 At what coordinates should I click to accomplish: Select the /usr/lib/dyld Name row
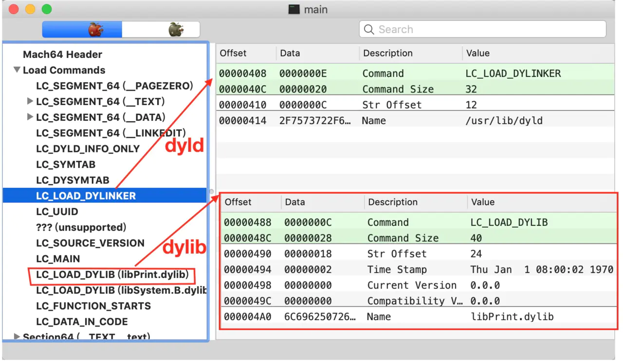pyautogui.click(x=415, y=120)
